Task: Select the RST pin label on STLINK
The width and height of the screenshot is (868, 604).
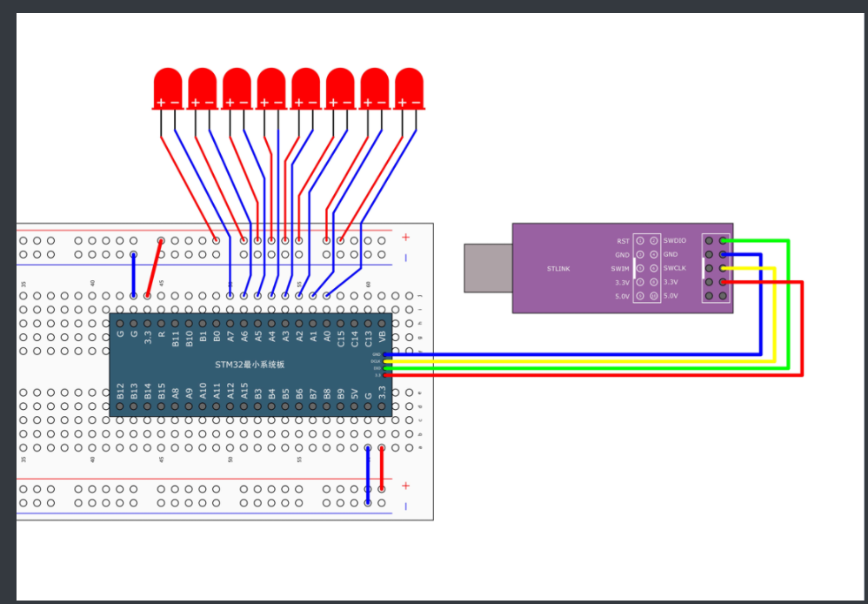Action: point(623,241)
